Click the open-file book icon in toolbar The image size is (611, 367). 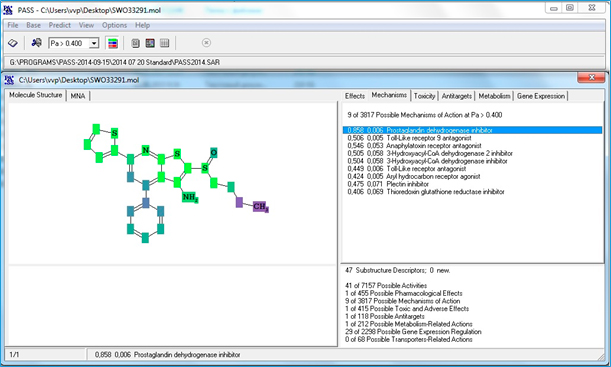coord(13,43)
